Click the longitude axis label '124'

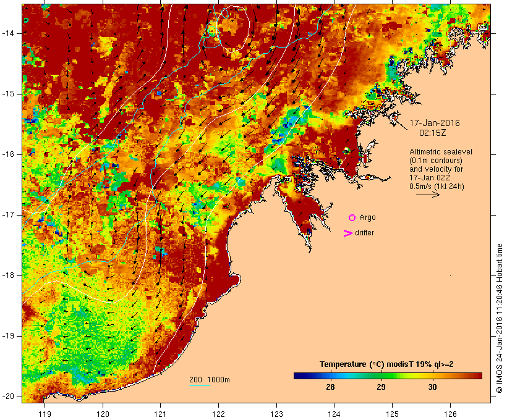[334, 414]
